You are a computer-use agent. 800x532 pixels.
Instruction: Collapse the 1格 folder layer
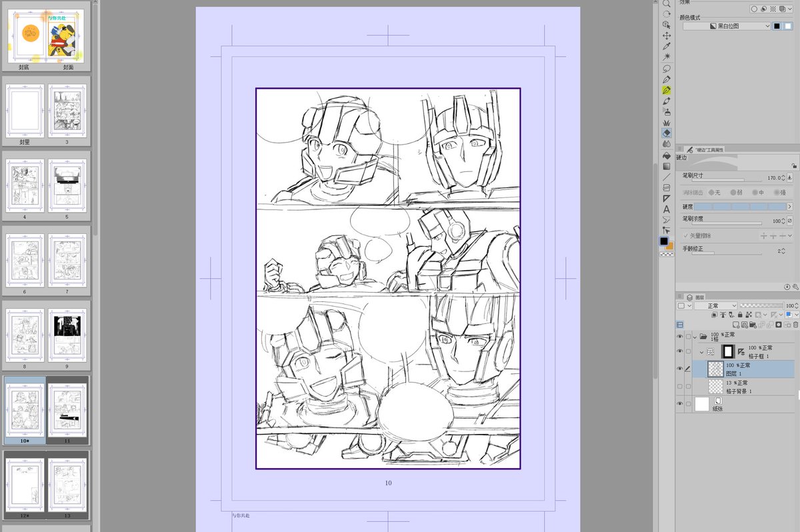[x=694, y=337]
